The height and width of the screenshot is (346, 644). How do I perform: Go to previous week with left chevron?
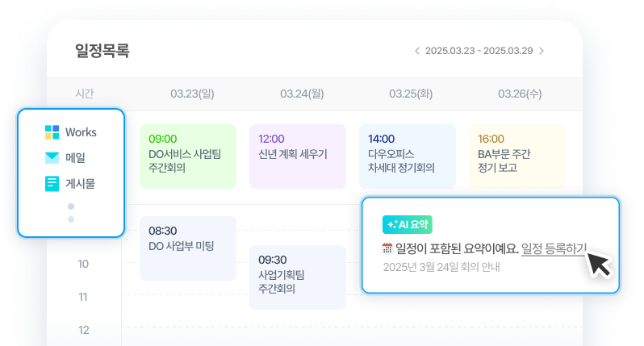pos(416,51)
